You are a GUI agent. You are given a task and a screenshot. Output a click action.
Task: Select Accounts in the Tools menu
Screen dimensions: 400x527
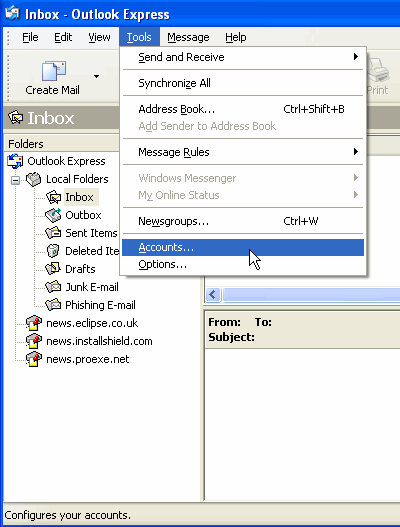coord(243,247)
